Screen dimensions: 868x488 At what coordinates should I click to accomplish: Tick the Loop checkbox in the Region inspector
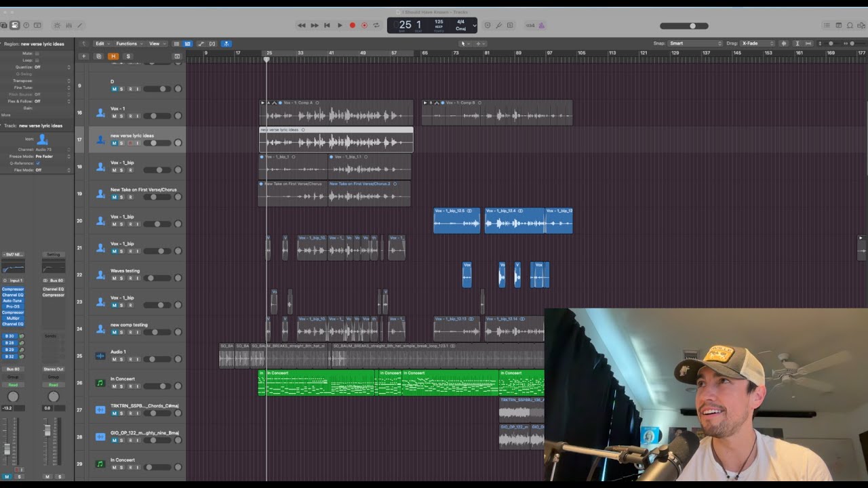37,60
